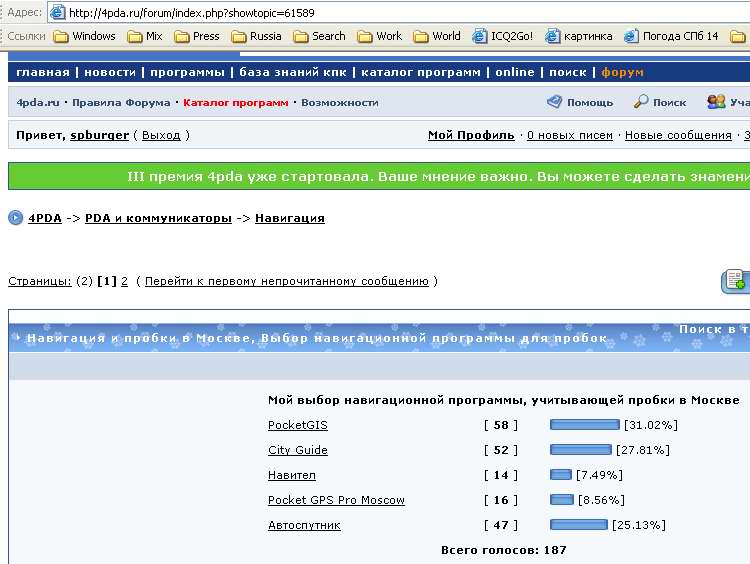Select форум in the top navigation
This screenshot has height=564, width=750.
pyautogui.click(x=622, y=72)
